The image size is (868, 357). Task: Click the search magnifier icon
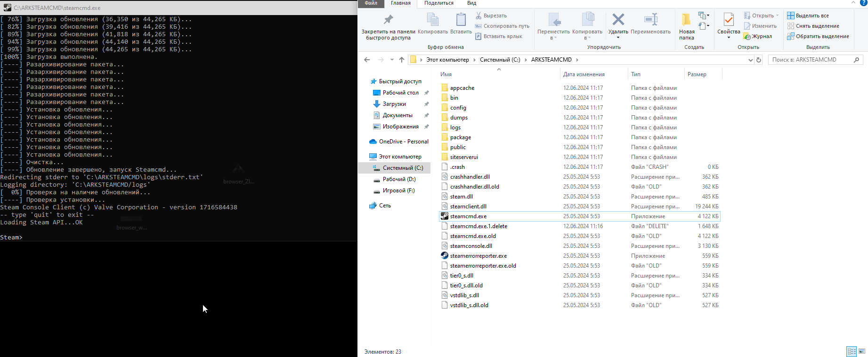click(x=856, y=60)
